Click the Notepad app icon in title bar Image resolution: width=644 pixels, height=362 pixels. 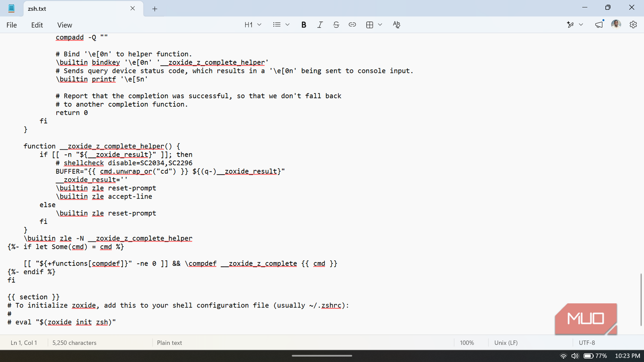[x=12, y=8]
